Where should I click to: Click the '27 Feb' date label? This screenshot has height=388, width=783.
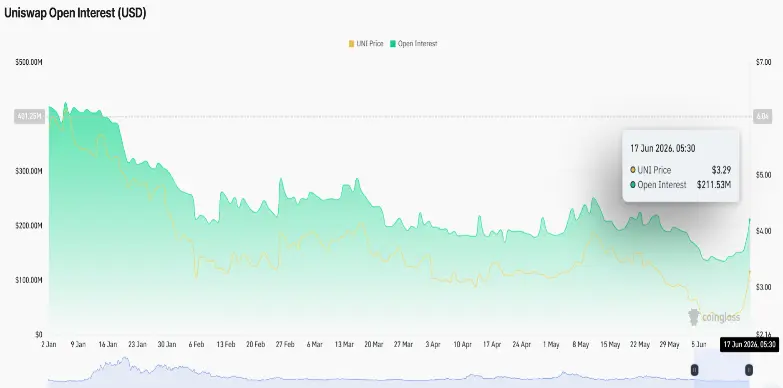(x=285, y=345)
